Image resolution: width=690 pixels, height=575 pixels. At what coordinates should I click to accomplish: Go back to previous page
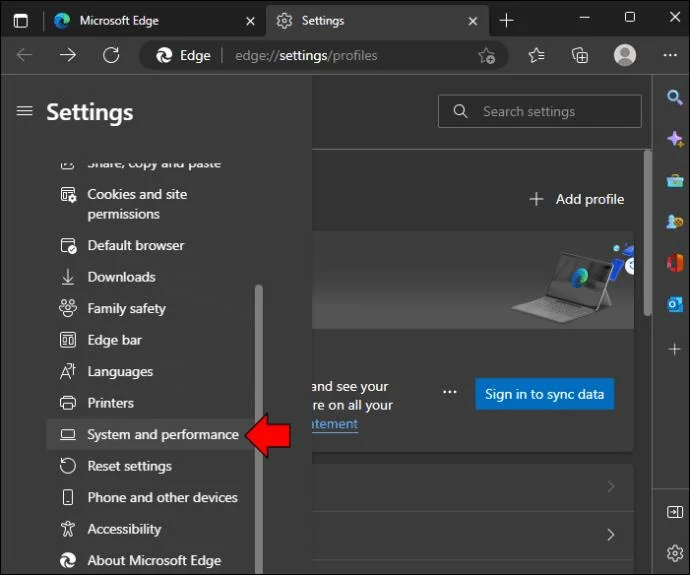click(25, 55)
